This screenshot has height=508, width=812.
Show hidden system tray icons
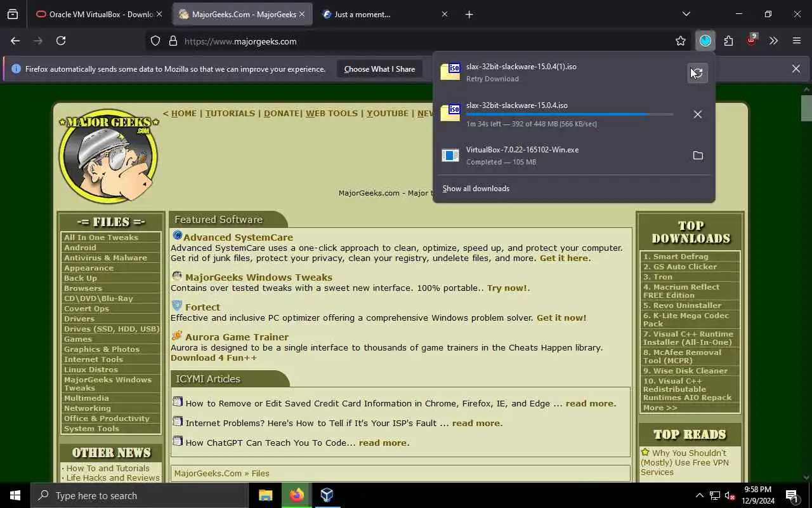point(699,495)
